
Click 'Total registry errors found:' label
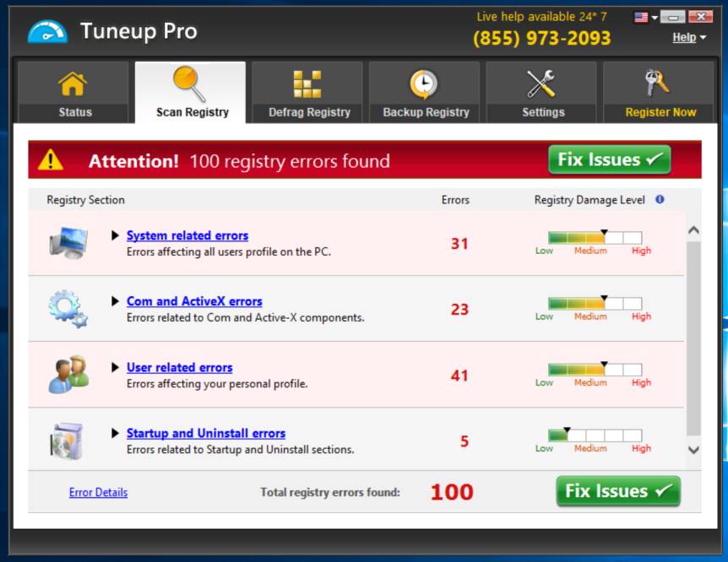pos(330,492)
